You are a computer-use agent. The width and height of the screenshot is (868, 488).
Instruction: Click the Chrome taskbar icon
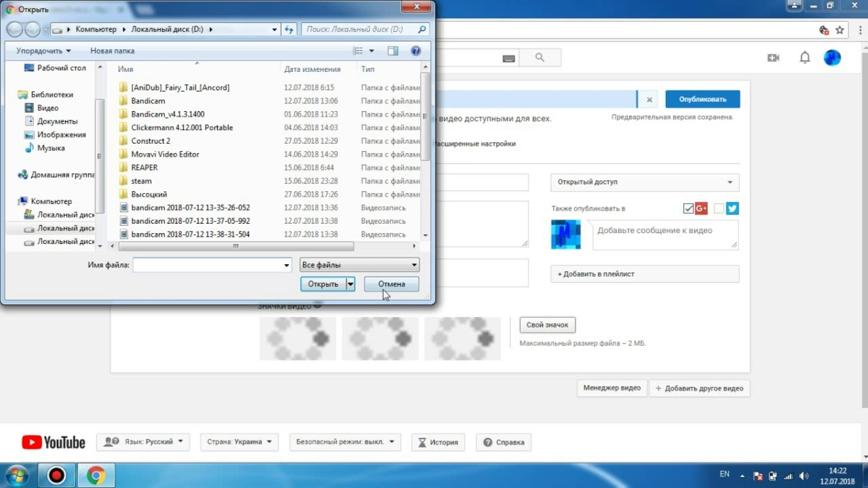coord(96,476)
